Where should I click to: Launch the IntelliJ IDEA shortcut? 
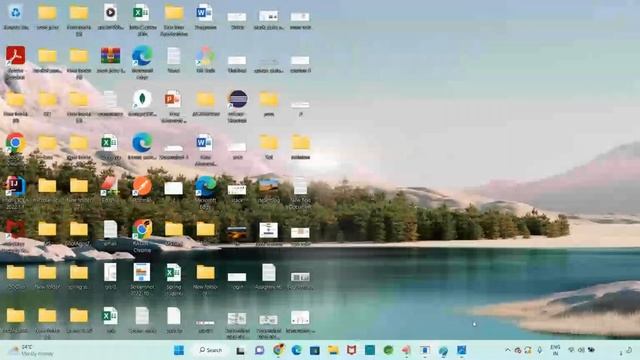coord(16,186)
